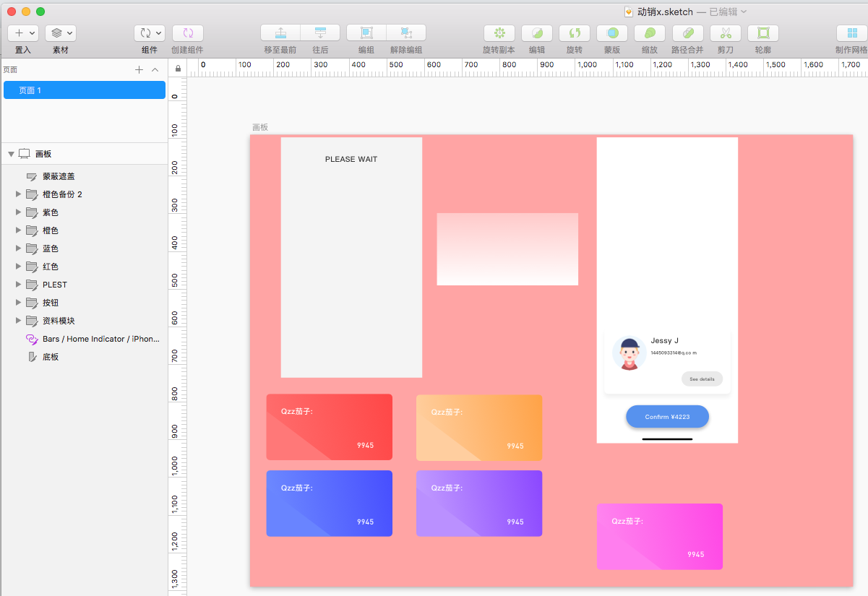Click the PLEASE WAIT text on canvas

pos(351,159)
